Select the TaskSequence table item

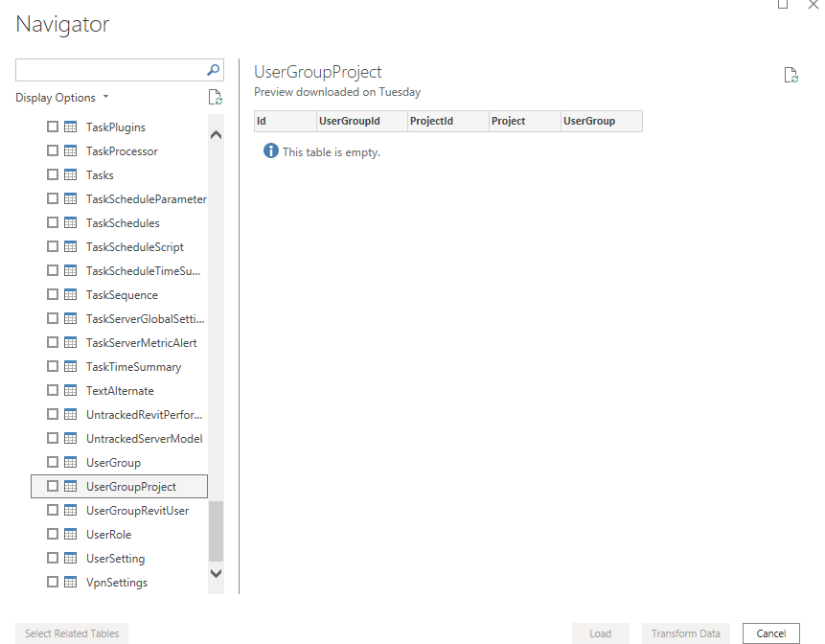pyautogui.click(x=122, y=295)
